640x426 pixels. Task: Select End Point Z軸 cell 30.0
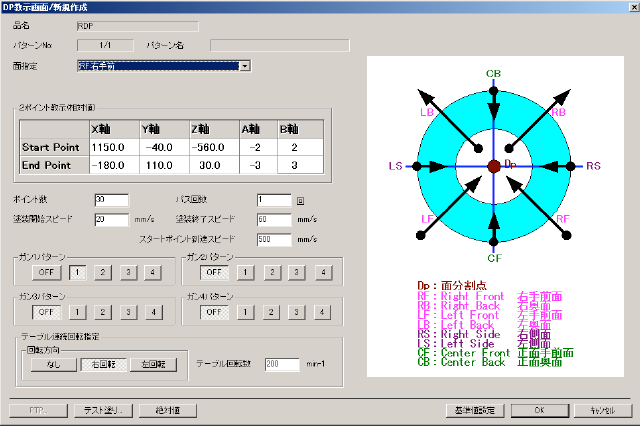click(214, 165)
